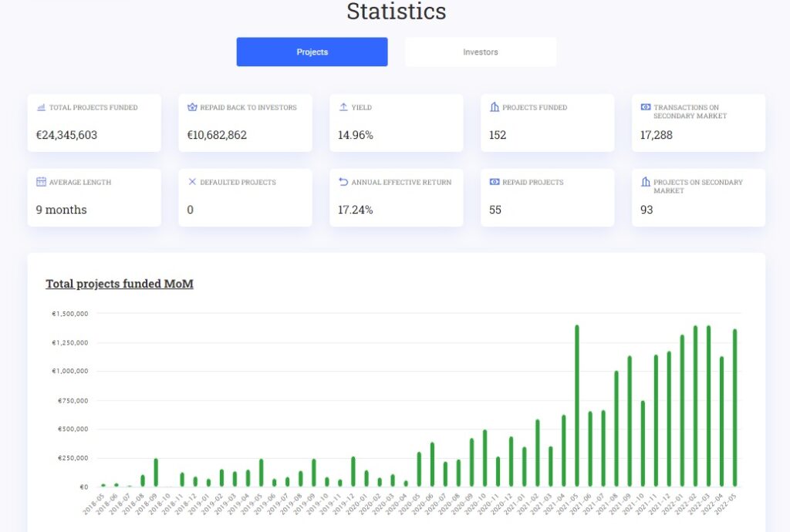Click the 55 repaid projects value
This screenshot has height=532, width=790.
(495, 210)
